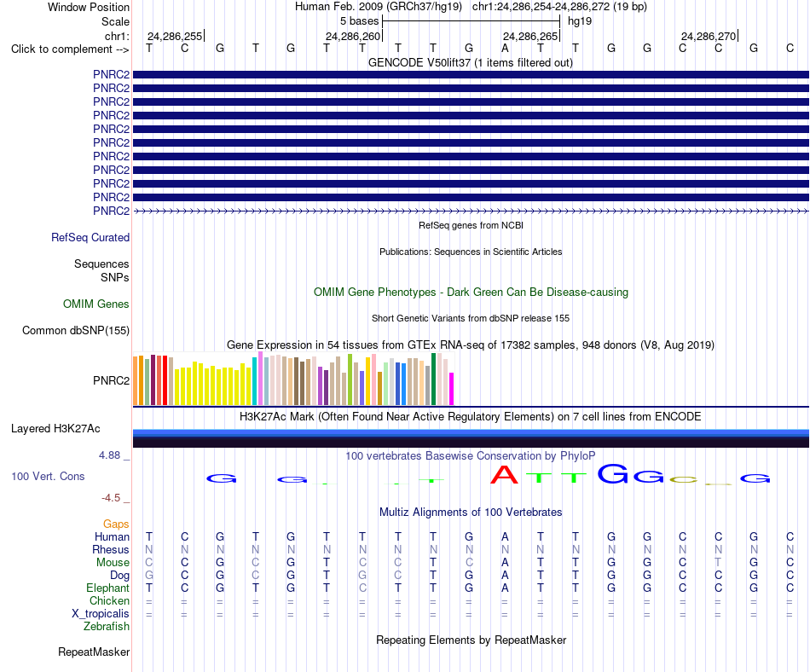
Task: Click the Human alignment row label
Action: (112, 537)
